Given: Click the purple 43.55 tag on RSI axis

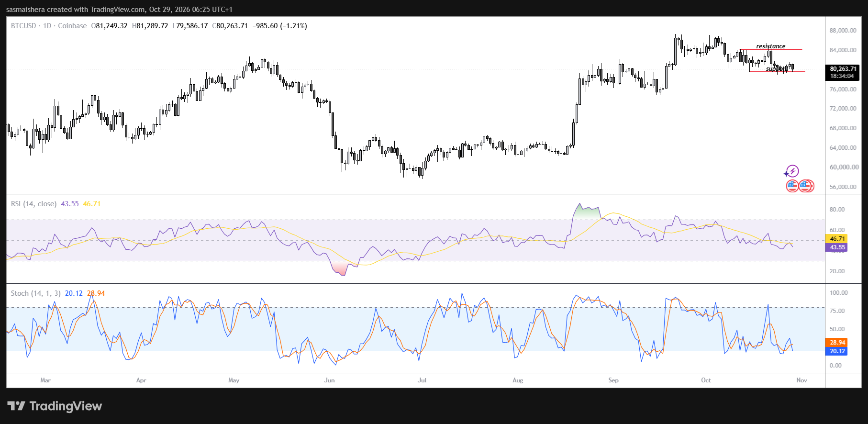Looking at the screenshot, I should tap(837, 247).
